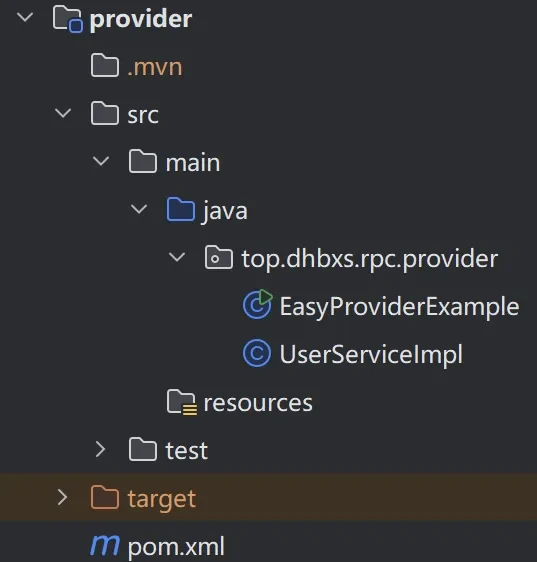Click the orange target folder icon
Image resolution: width=537 pixels, height=562 pixels.
click(x=105, y=497)
